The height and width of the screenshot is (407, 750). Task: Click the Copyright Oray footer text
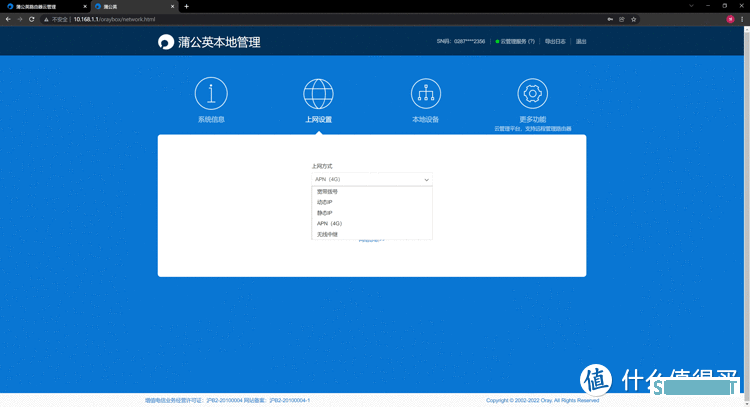(542, 400)
